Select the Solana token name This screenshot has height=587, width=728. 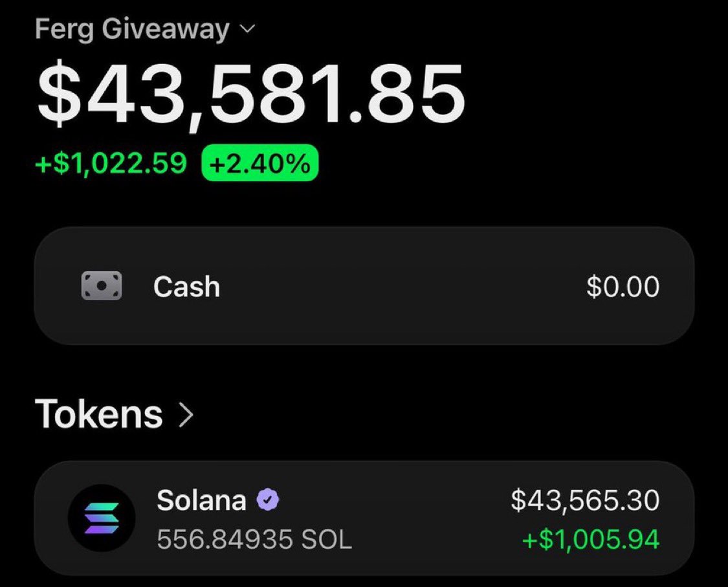coord(201,500)
